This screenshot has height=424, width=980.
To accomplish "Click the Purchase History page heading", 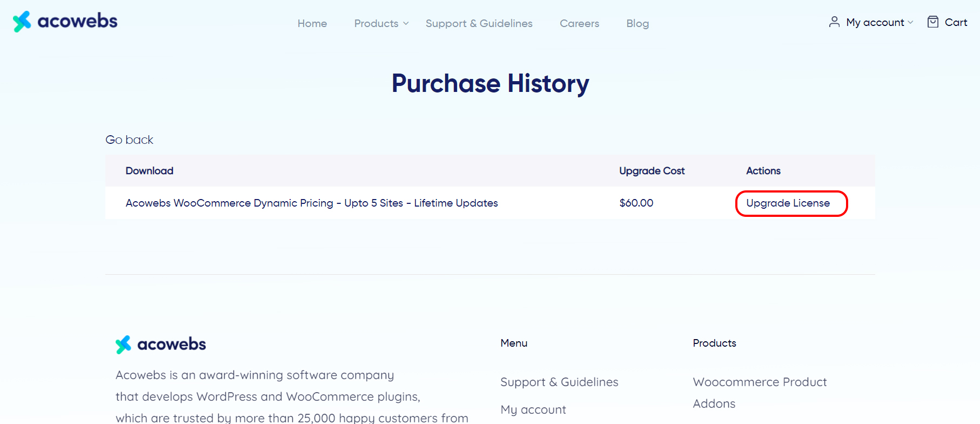I will tap(490, 83).
